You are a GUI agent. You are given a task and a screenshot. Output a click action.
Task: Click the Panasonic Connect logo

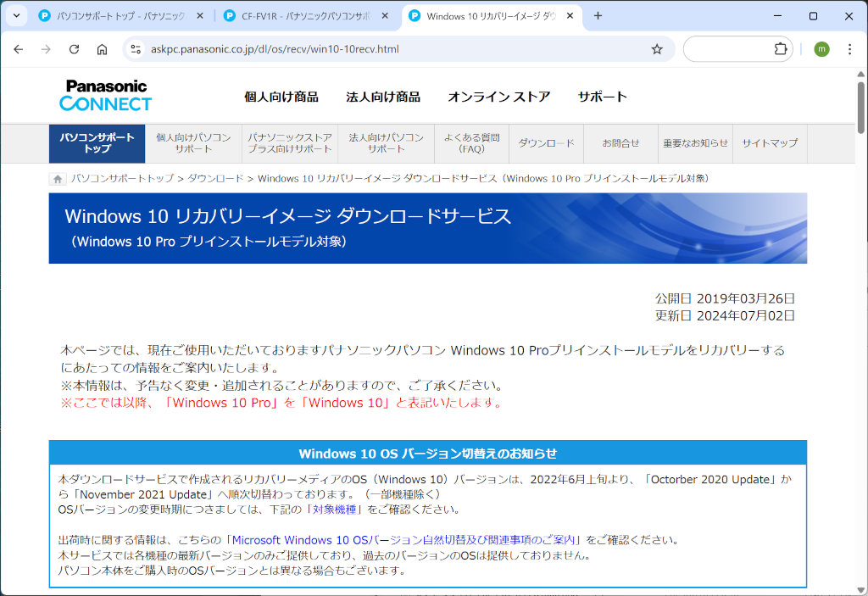pos(105,95)
